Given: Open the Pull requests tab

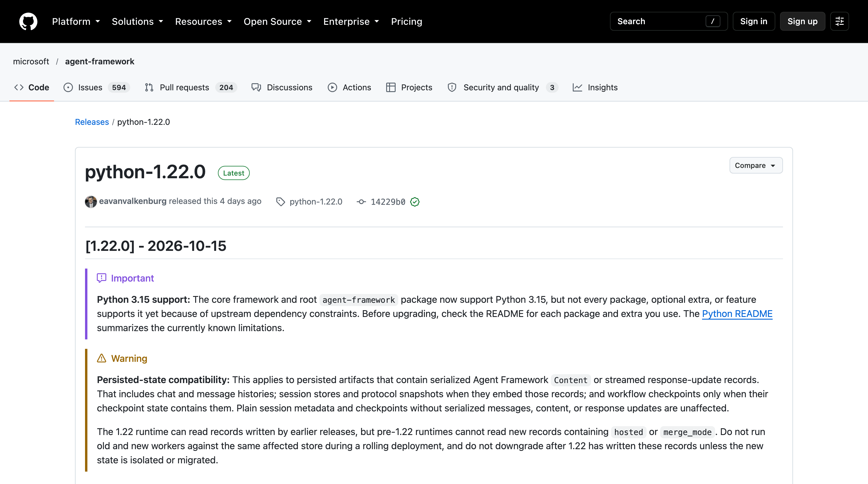Looking at the screenshot, I should tap(191, 88).
